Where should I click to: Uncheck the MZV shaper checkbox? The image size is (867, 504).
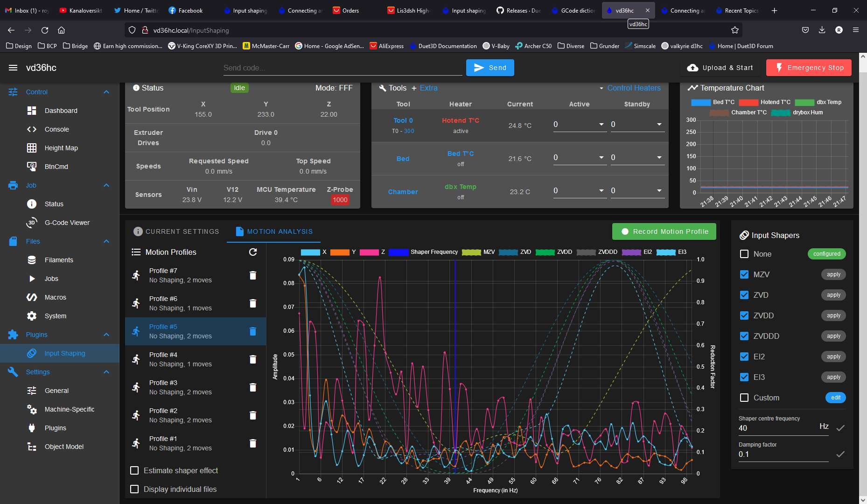tap(744, 274)
